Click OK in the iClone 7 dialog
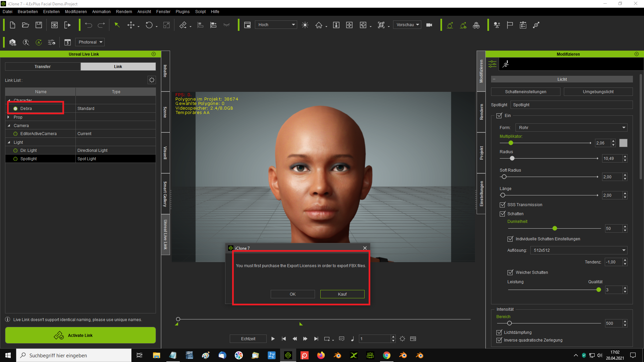 293,294
